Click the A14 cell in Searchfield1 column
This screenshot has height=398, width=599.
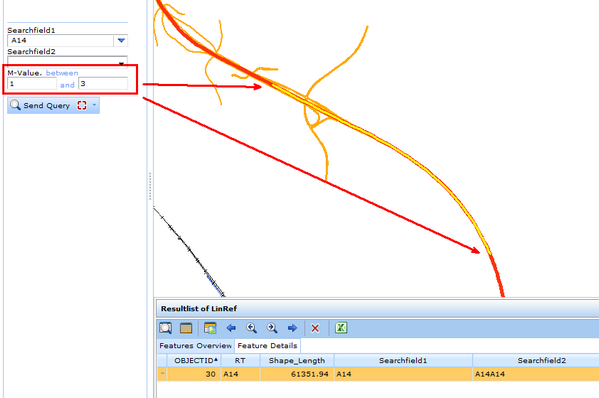click(403, 374)
